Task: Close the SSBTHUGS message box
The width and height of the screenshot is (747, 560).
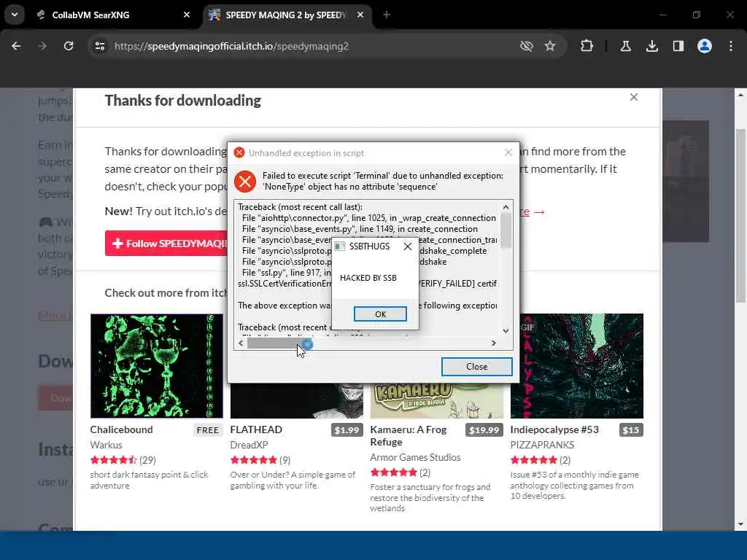Action: 408,246
